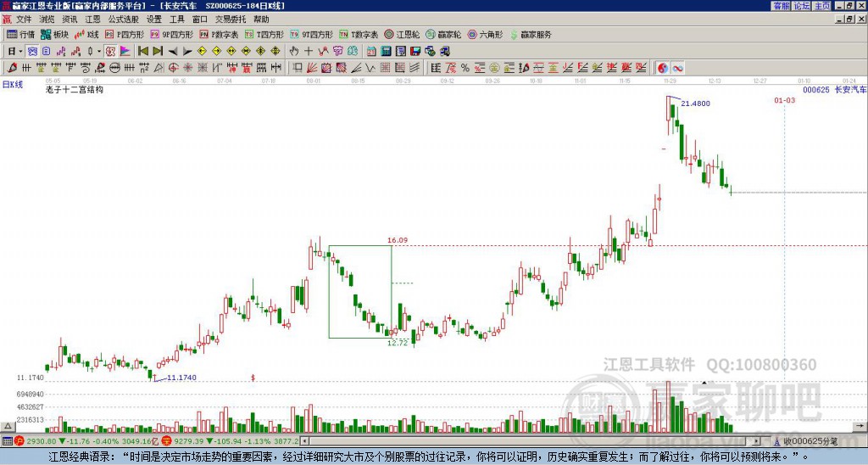The image size is (868, 465).
Task: Click the 日K线 label
Action: point(13,85)
